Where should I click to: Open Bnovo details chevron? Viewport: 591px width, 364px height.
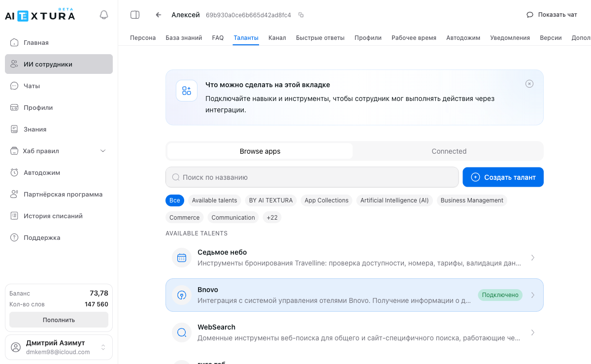[533, 295]
